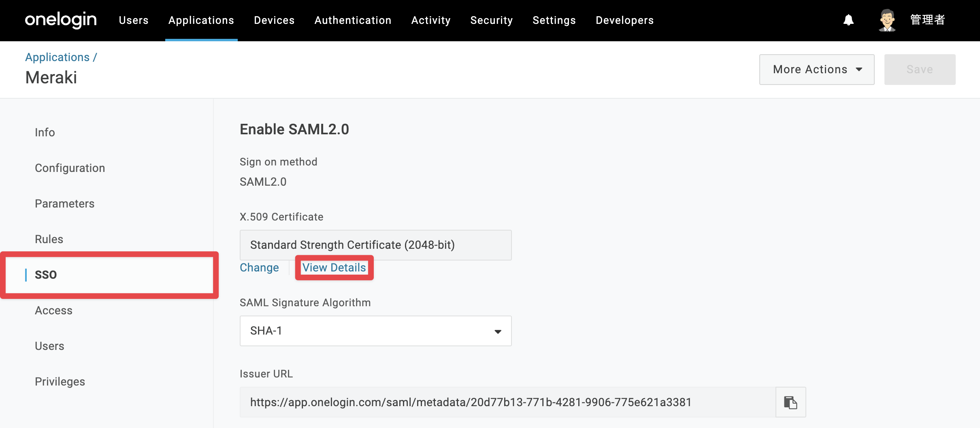980x428 pixels.
Task: Open the notifications bell
Action: tap(848, 20)
